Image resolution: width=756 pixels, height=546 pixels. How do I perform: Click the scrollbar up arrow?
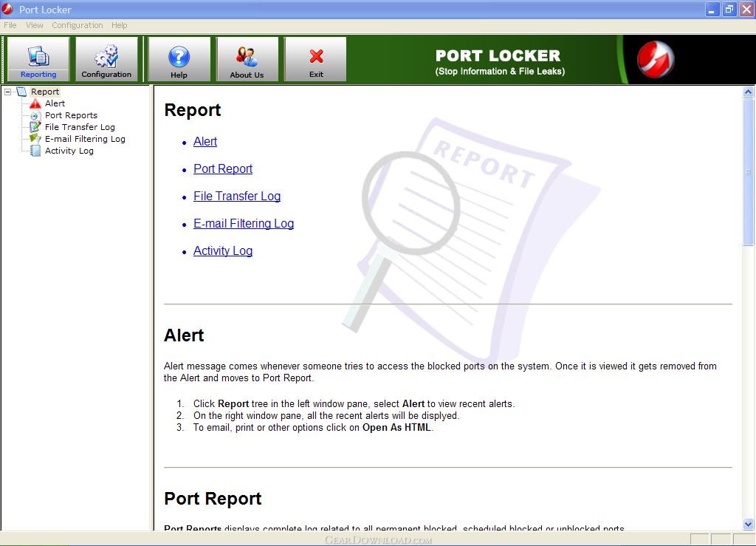point(748,92)
